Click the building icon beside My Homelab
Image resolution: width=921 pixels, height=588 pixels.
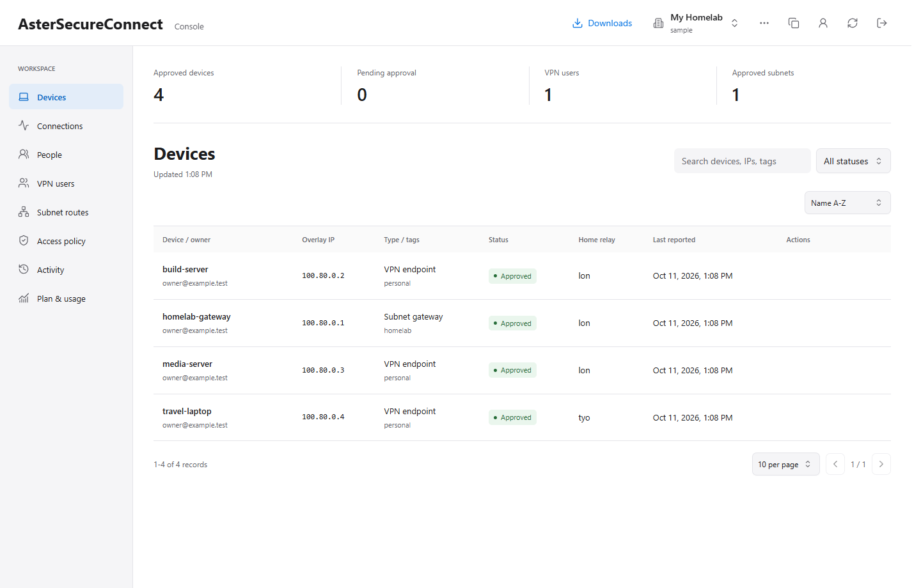(658, 23)
